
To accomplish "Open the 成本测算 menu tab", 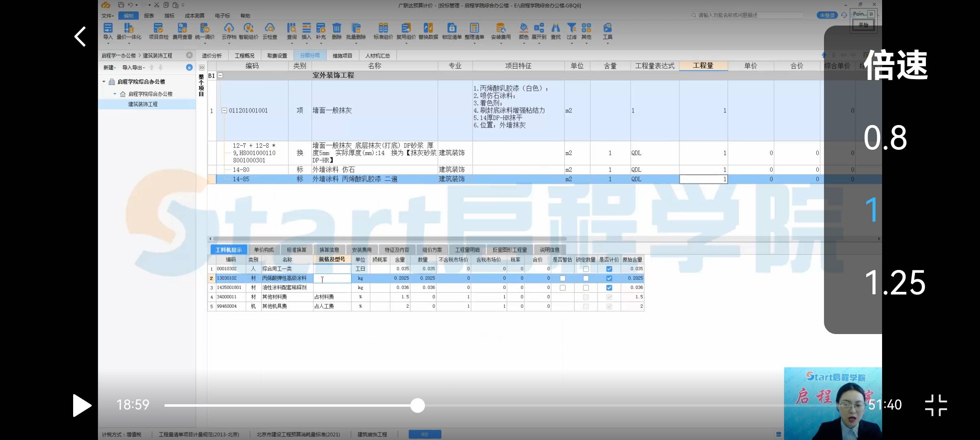I will click(x=195, y=15).
